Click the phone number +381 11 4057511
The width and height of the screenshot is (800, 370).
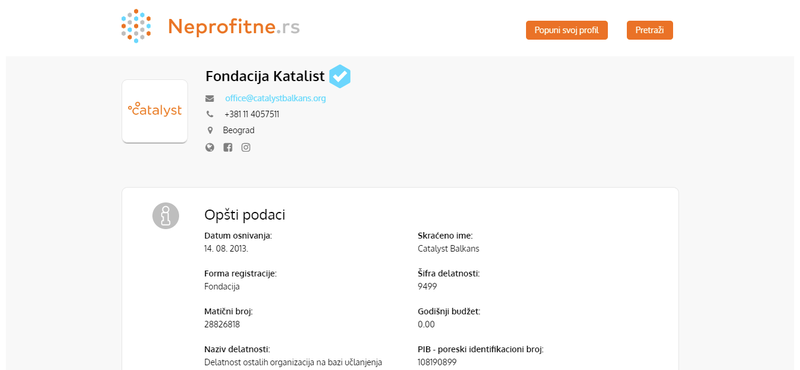coord(252,114)
